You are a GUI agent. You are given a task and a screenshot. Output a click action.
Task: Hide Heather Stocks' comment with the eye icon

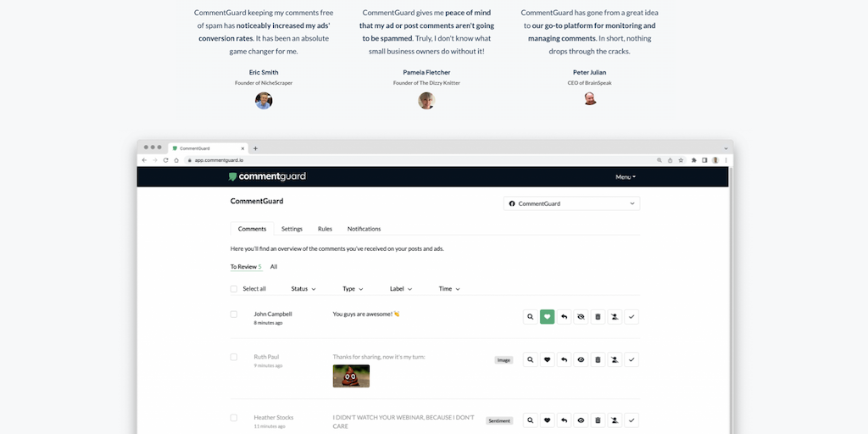click(581, 420)
